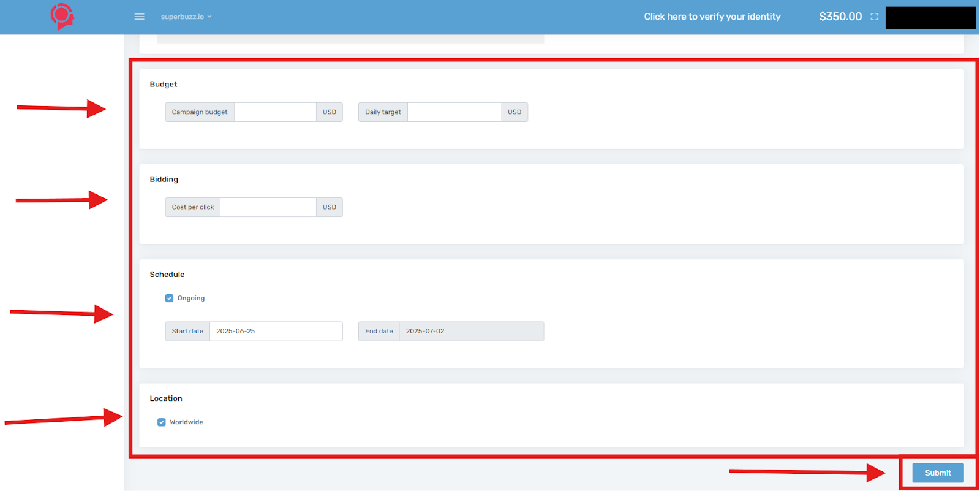The height and width of the screenshot is (491, 980).
Task: Click the USD suffix of Campaign budget
Action: coord(330,112)
